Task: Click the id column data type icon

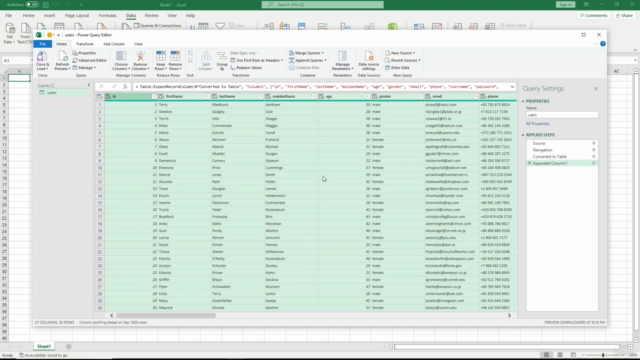Action: click(x=108, y=96)
